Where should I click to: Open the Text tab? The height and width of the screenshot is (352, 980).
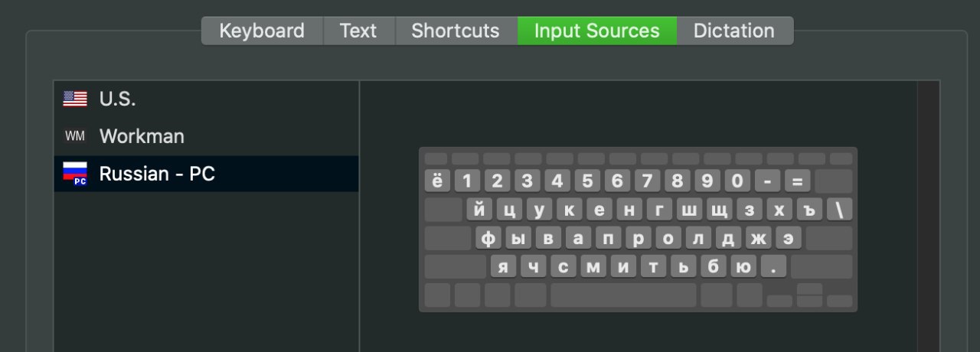click(358, 31)
